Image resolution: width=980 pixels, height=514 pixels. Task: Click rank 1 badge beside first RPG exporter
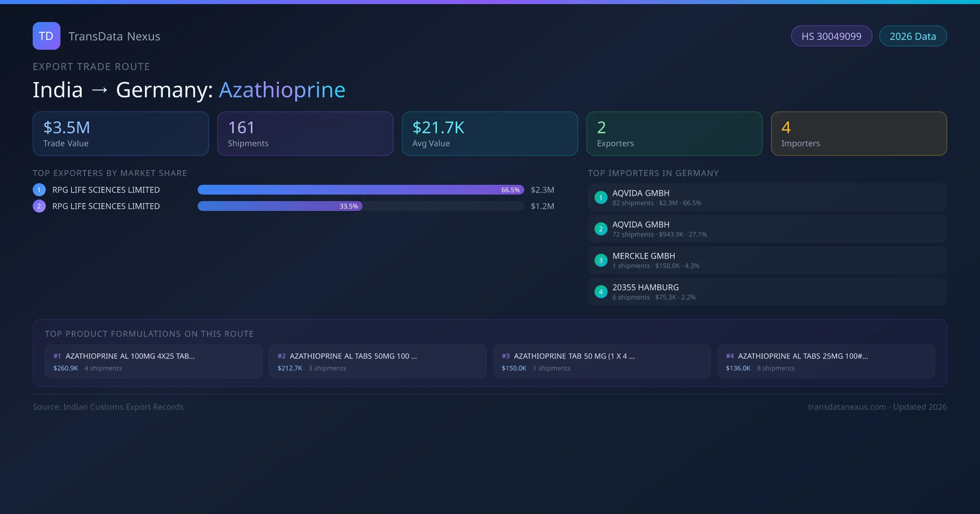point(39,190)
